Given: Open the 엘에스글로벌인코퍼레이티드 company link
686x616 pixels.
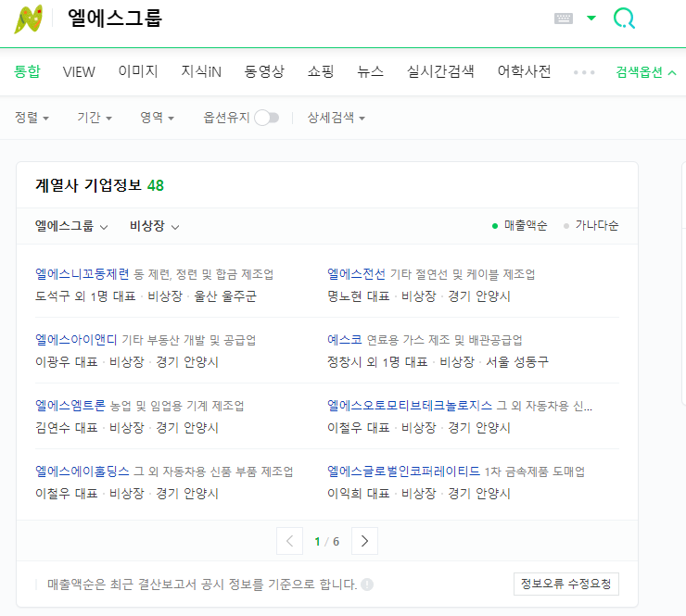Looking at the screenshot, I should pos(403,471).
